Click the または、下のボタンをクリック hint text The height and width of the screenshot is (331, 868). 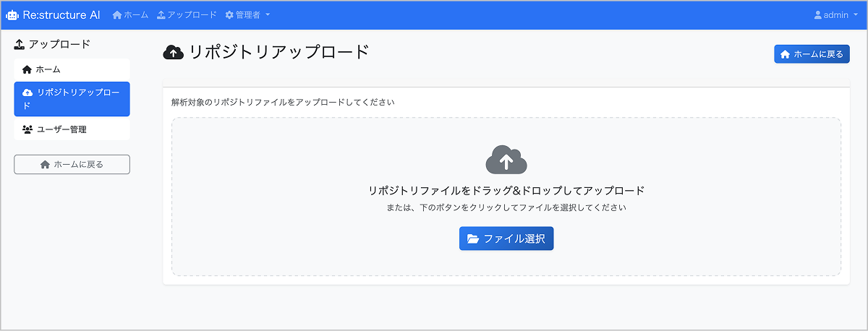[506, 207]
